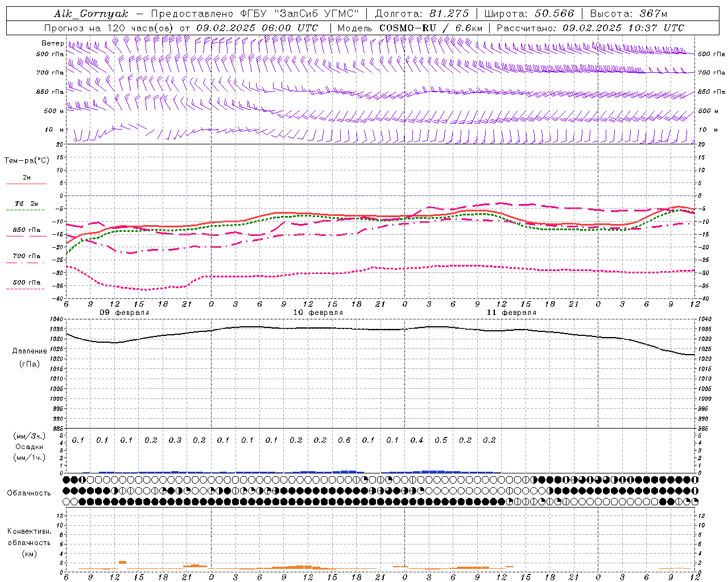The image size is (728, 582).
Task: Click the forecast start 09.02.2025 06:00 UTC
Action: point(257,28)
